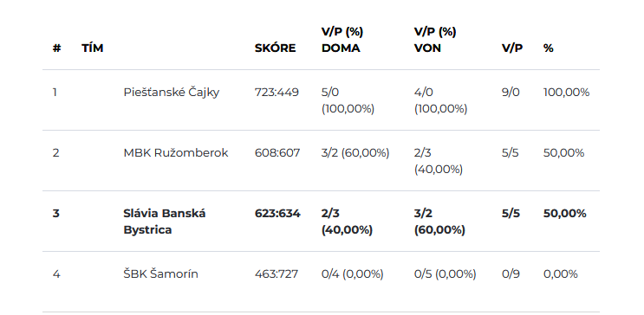644x315 pixels.
Task: Select Slávia Banská Bystrica team name
Action: point(165,222)
